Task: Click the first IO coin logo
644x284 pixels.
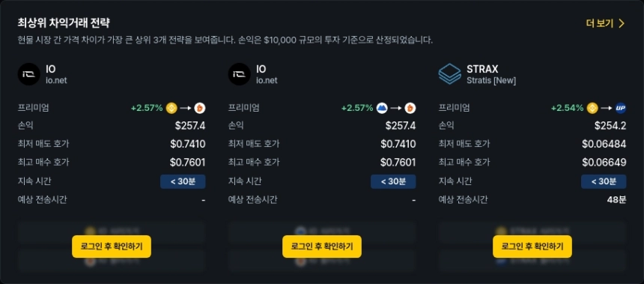Action: point(28,74)
